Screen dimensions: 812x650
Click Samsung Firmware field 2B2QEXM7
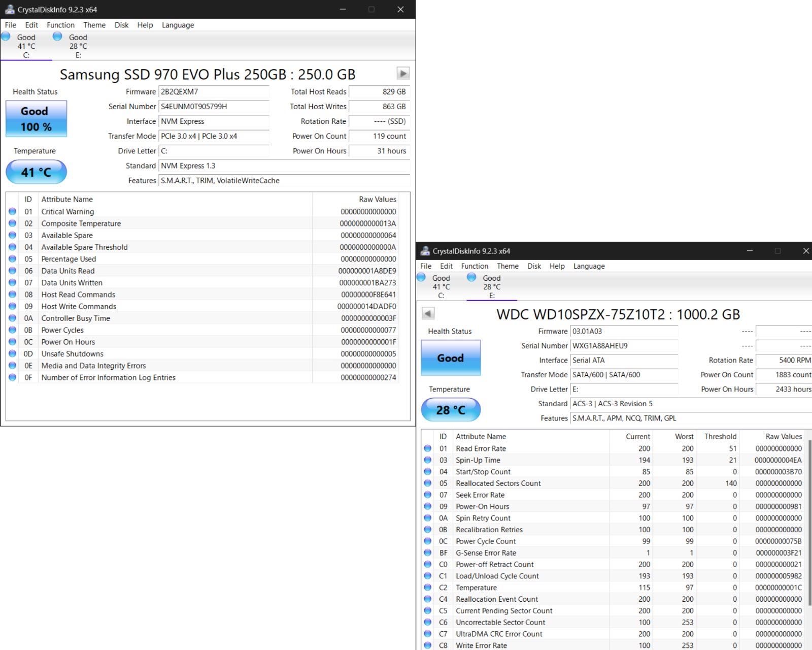[214, 92]
